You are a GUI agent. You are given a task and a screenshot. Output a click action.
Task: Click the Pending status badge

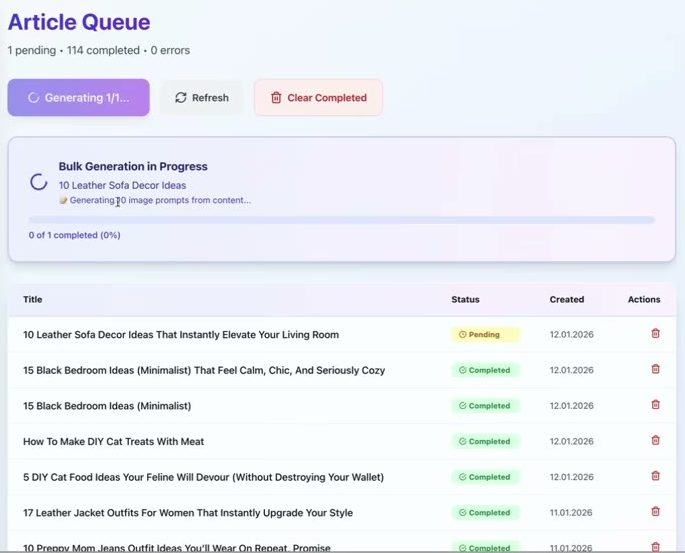485,335
